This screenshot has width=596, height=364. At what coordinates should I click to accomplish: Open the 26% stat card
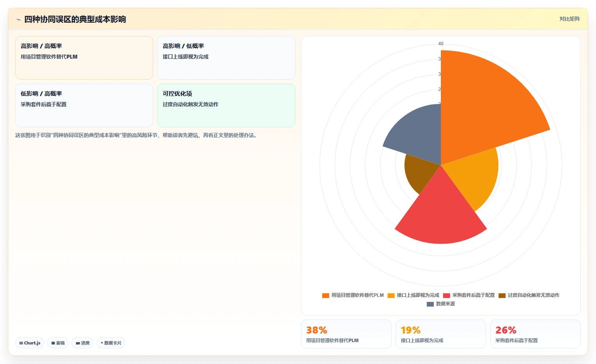tap(535, 334)
